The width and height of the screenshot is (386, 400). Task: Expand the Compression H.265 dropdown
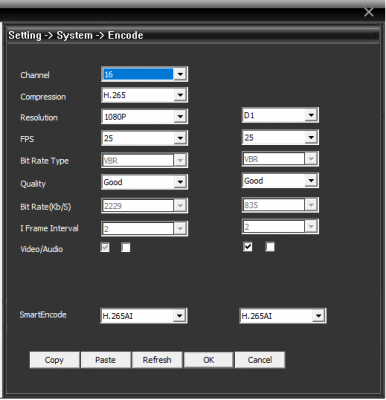coord(144,95)
